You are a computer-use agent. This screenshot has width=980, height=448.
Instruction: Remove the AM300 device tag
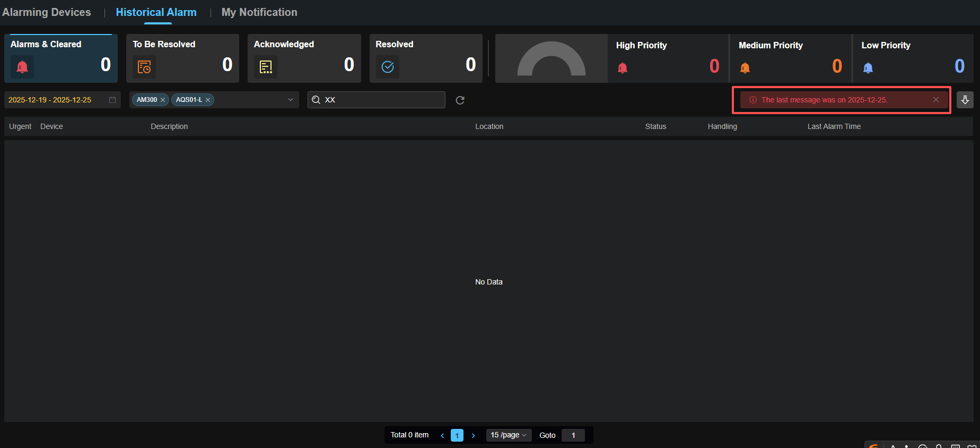point(163,100)
